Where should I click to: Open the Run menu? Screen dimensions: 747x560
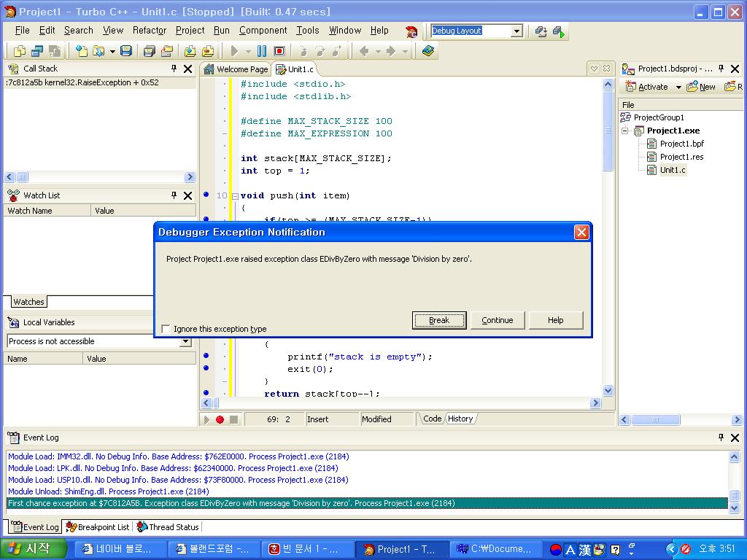[221, 30]
